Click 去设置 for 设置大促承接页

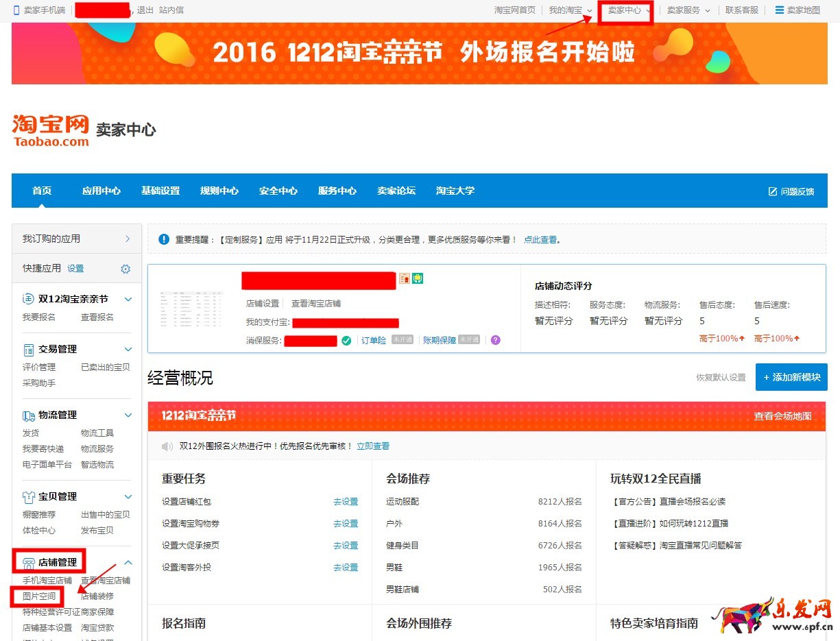point(346,546)
